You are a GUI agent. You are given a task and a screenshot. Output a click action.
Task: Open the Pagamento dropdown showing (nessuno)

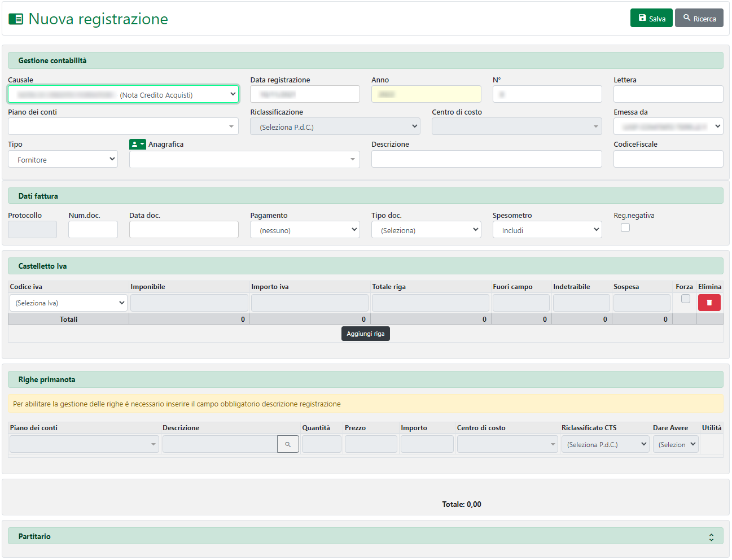(305, 230)
